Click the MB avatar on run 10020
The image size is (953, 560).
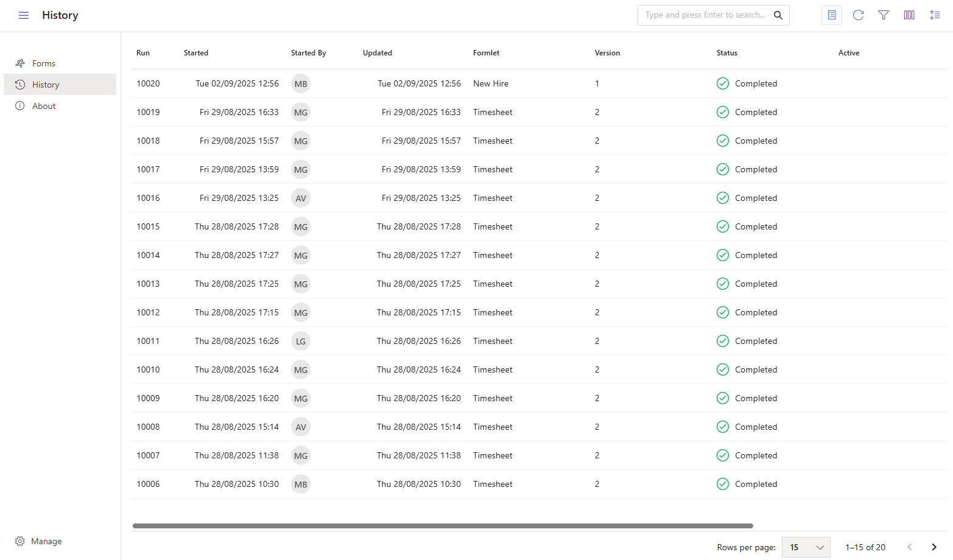pyautogui.click(x=301, y=84)
